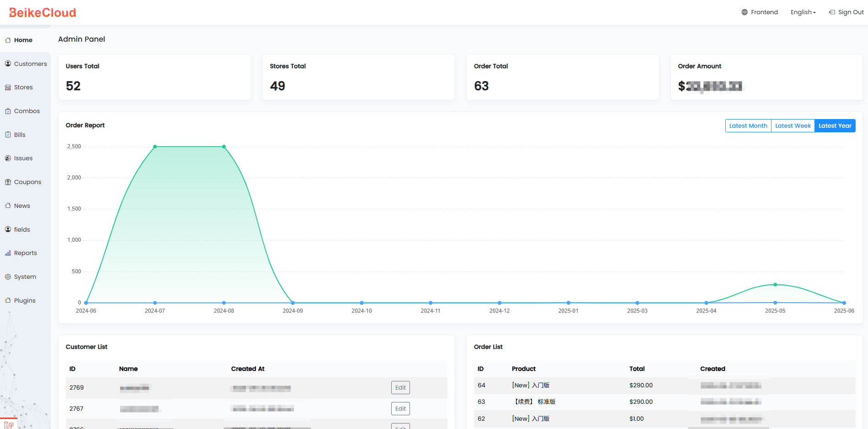Image resolution: width=868 pixels, height=429 pixels.
Task: Select the Latest Year chart range
Action: [x=835, y=126]
